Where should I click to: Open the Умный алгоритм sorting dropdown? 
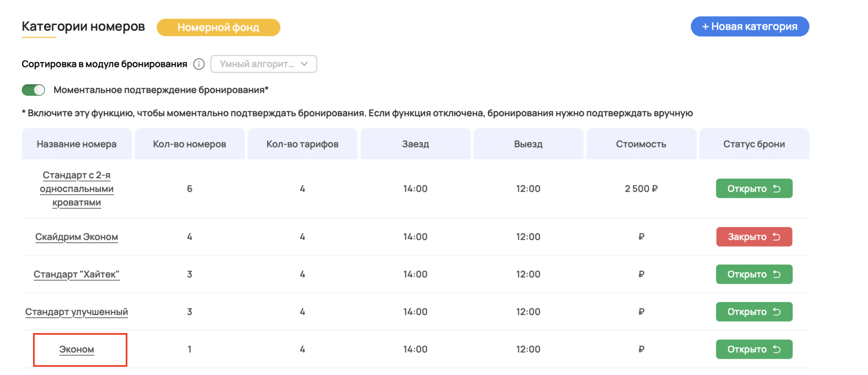coord(264,64)
